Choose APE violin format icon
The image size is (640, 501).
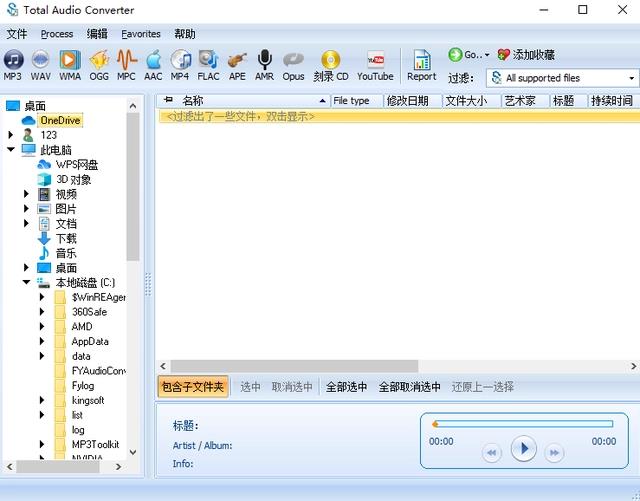click(x=237, y=65)
